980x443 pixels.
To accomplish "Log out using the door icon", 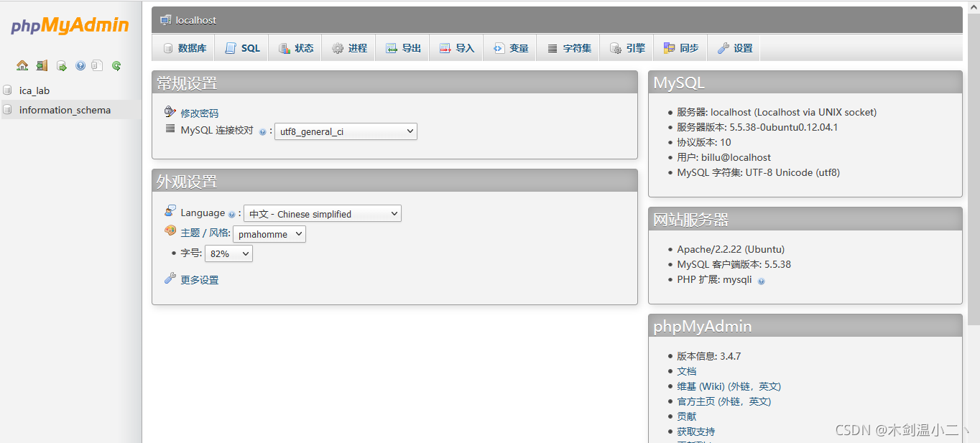I will [42, 65].
